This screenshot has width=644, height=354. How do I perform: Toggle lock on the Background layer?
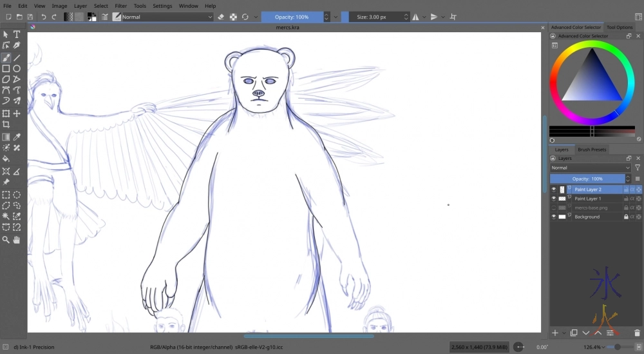[x=625, y=217]
